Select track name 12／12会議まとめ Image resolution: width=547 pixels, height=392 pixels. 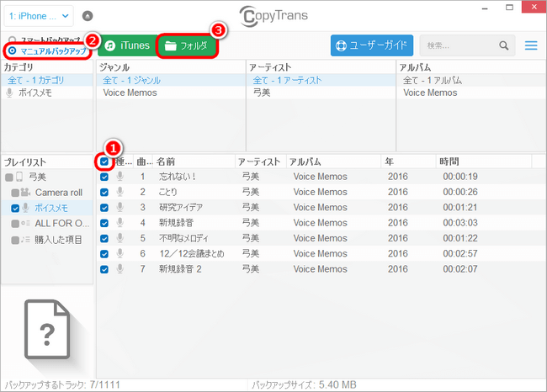tap(192, 253)
